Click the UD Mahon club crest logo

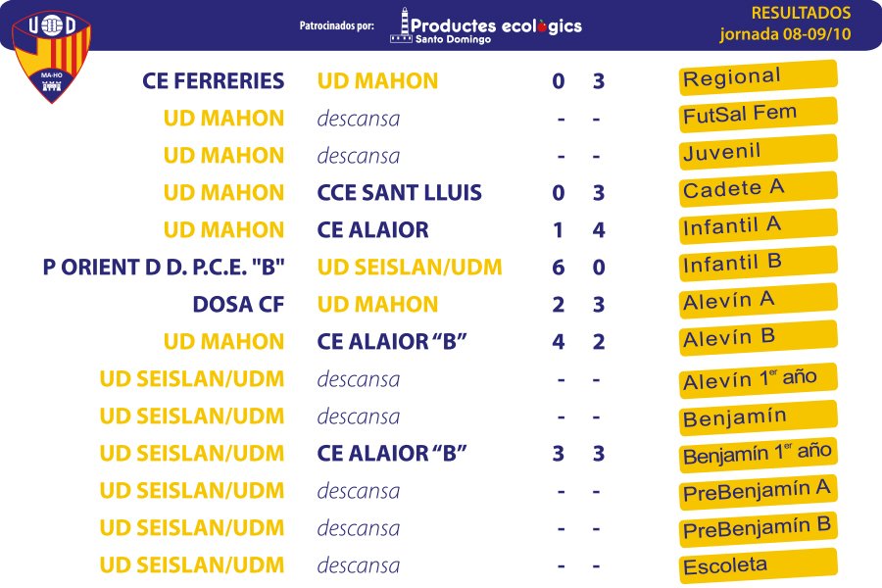[x=51, y=57]
